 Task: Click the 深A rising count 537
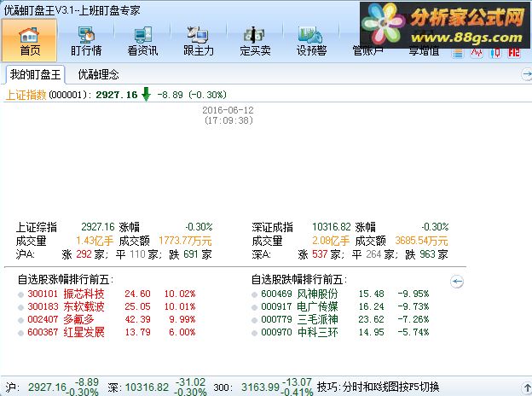(x=320, y=254)
